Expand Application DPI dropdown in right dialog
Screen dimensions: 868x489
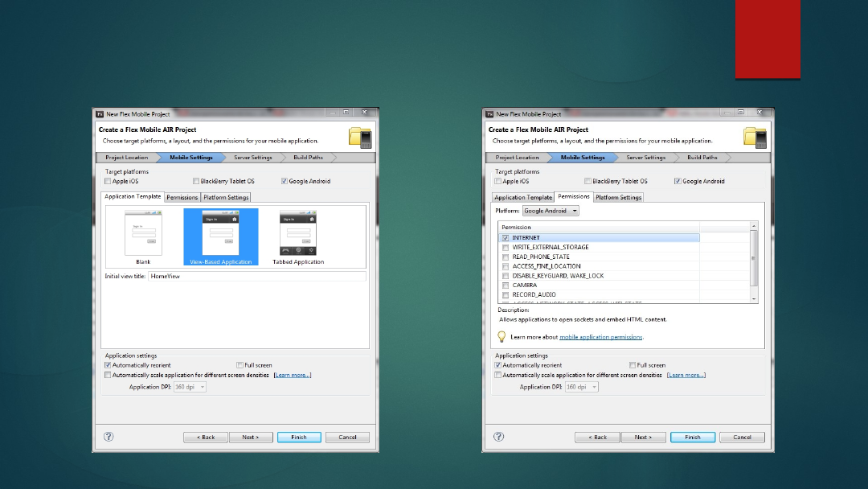pos(582,387)
